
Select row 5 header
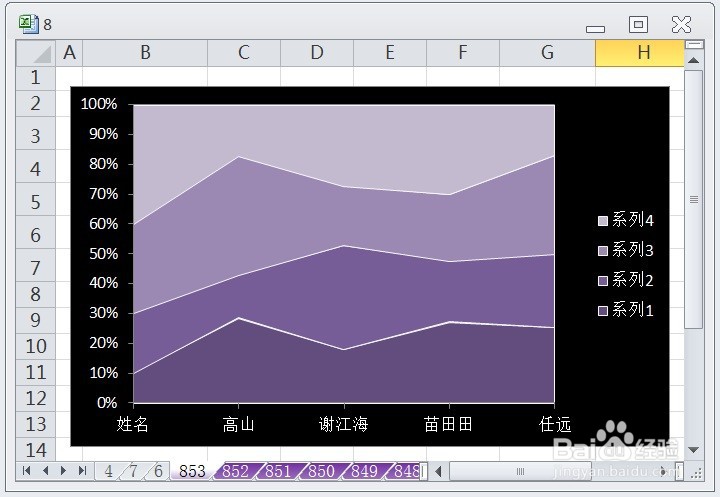pyautogui.click(x=36, y=199)
